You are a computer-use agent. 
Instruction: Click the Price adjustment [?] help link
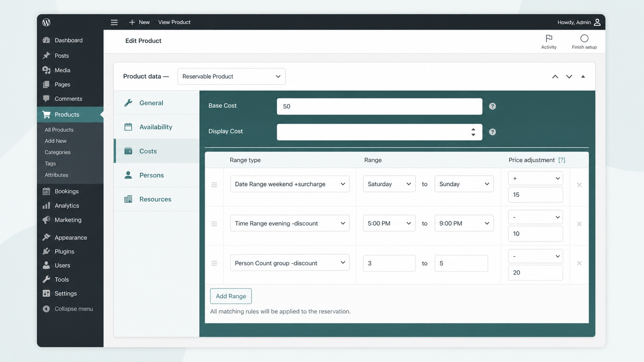[x=562, y=160]
